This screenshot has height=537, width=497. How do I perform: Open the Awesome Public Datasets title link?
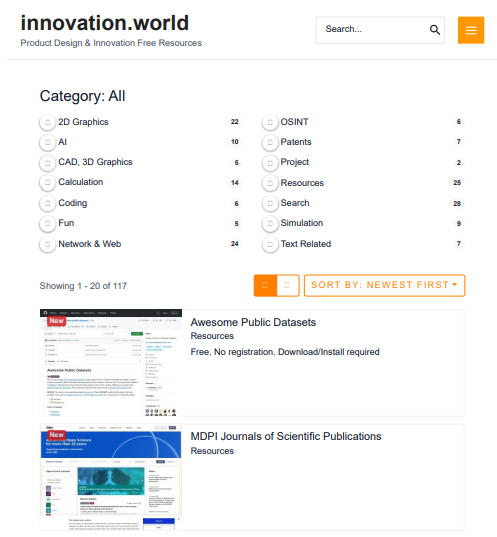pos(253,322)
